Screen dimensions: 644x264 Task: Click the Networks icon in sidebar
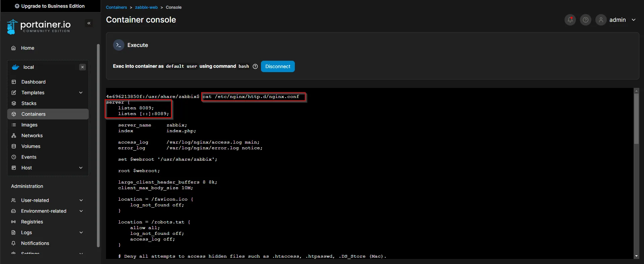[14, 136]
